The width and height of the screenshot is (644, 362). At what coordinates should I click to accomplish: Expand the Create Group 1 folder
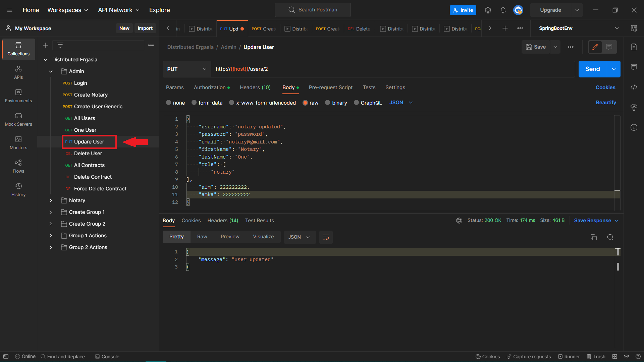[x=51, y=212]
